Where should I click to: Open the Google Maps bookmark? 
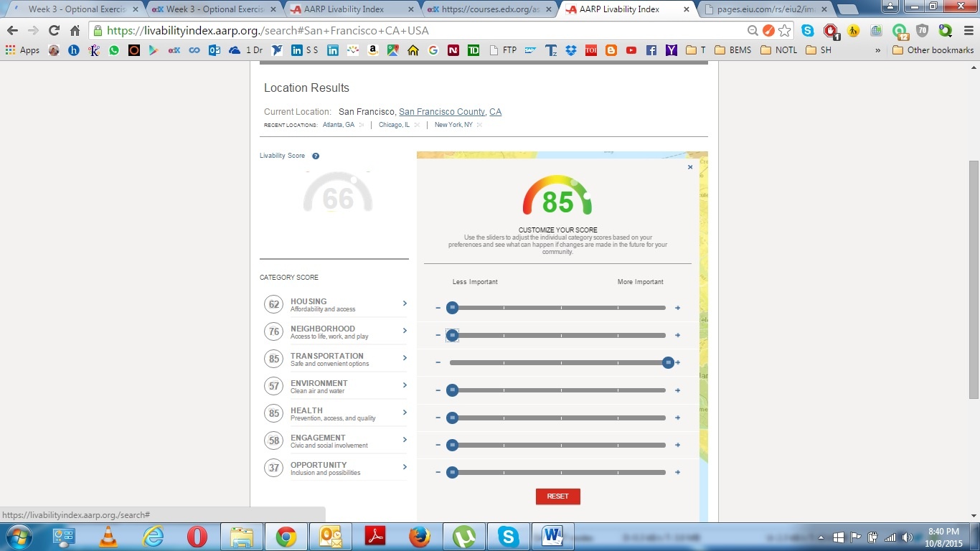point(392,50)
